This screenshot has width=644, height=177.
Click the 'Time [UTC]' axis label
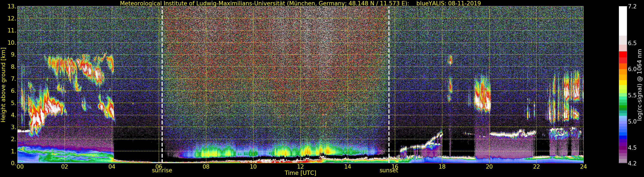300,173
